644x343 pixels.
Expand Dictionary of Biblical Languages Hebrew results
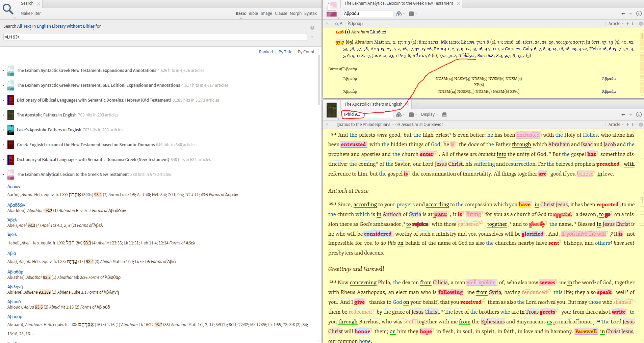click(3, 100)
